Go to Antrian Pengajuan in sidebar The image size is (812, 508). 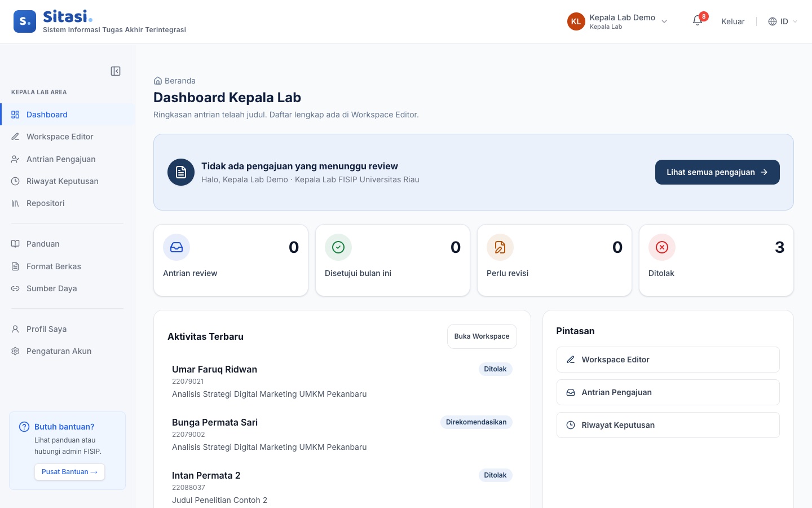point(67,159)
